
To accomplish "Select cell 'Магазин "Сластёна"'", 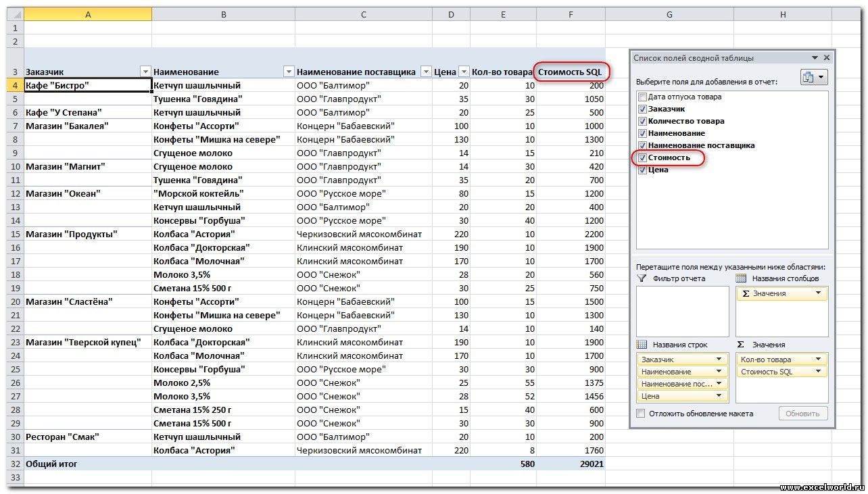I will [88, 301].
